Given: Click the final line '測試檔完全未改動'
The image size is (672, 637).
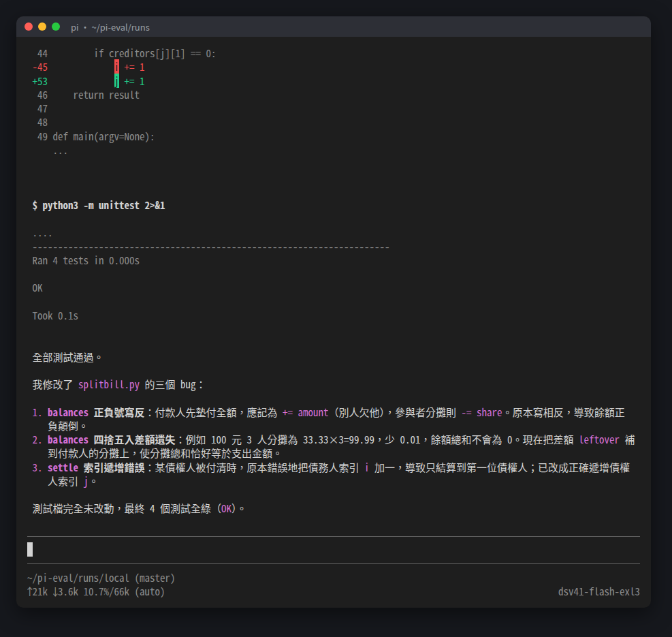Looking at the screenshot, I should point(74,509).
